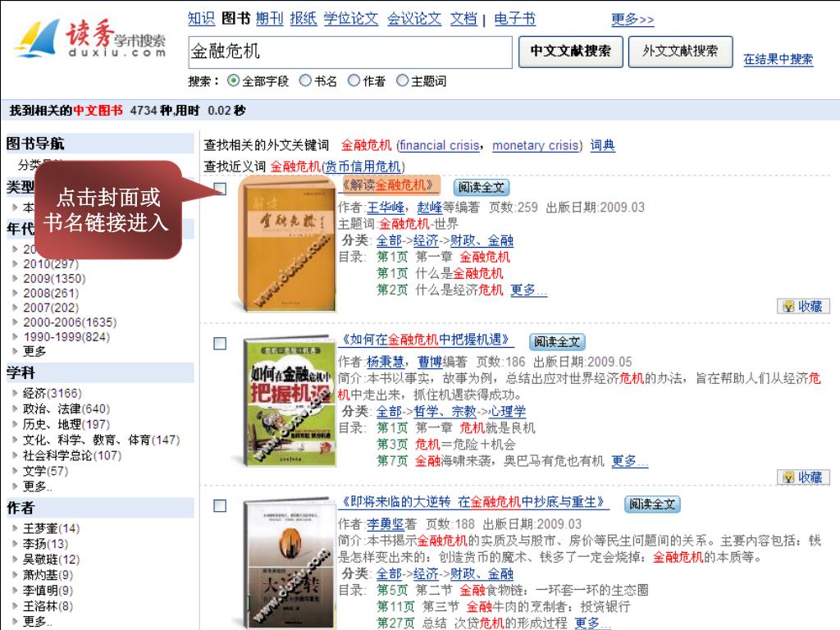This screenshot has height=630, width=840.
Task: Tick the checkbox beside 解读金融危机
Action: pos(220,189)
